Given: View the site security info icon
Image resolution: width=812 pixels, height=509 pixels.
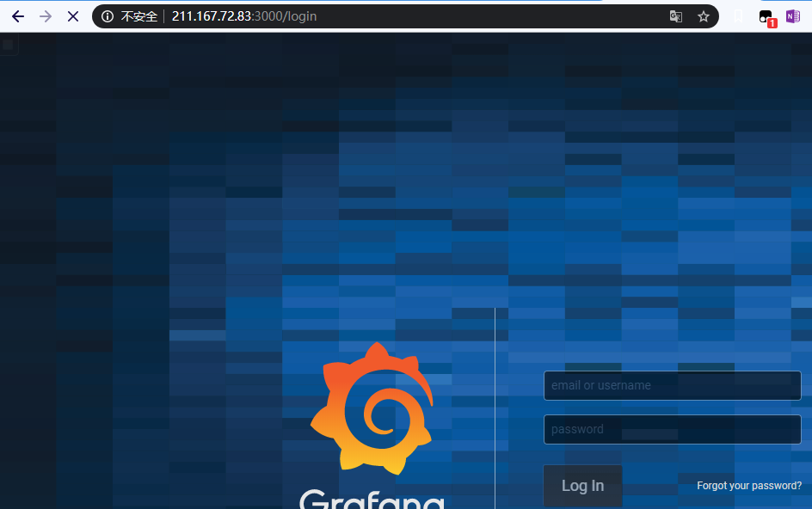Looking at the screenshot, I should (108, 16).
